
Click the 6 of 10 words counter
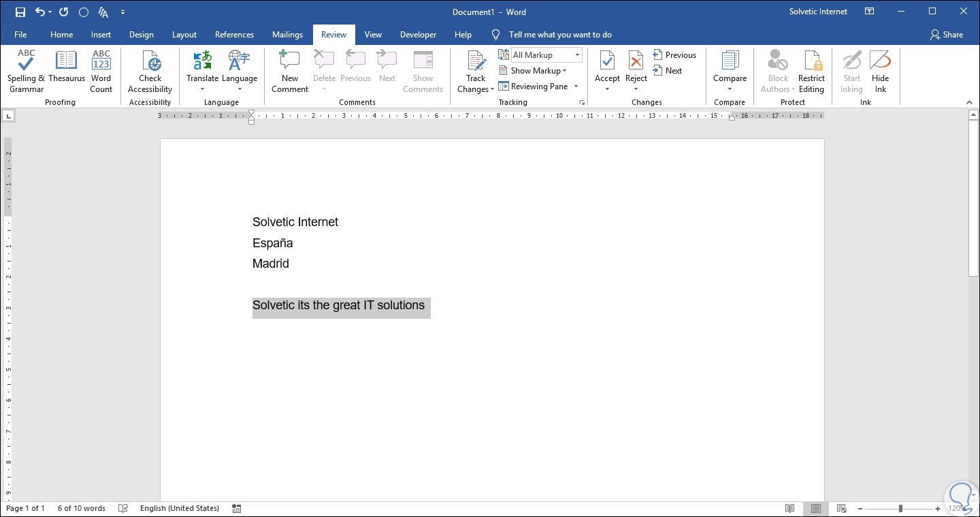(82, 508)
